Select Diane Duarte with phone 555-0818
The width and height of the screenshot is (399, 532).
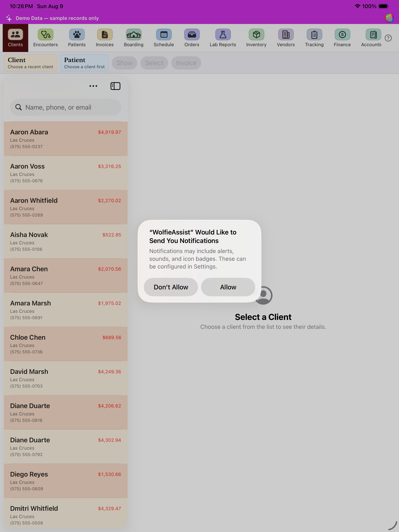(66, 413)
